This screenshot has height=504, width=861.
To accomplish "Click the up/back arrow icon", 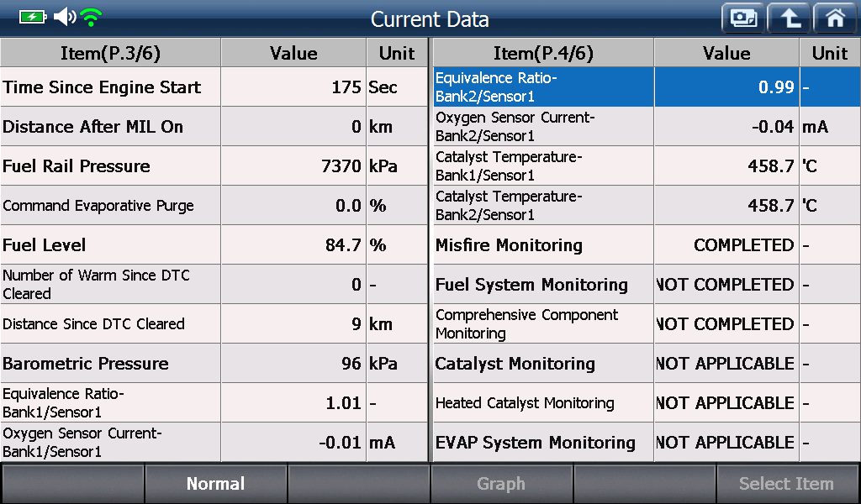I will [x=790, y=18].
